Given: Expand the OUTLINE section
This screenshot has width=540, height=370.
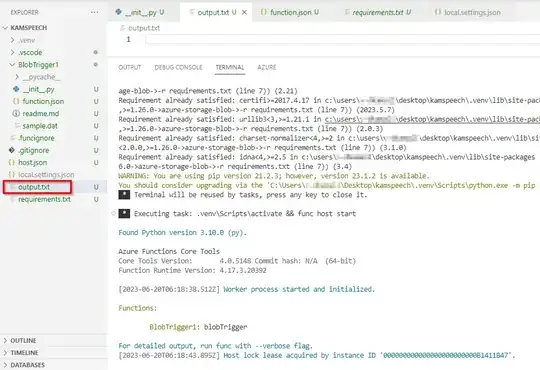Looking at the screenshot, I should (x=23, y=341).
